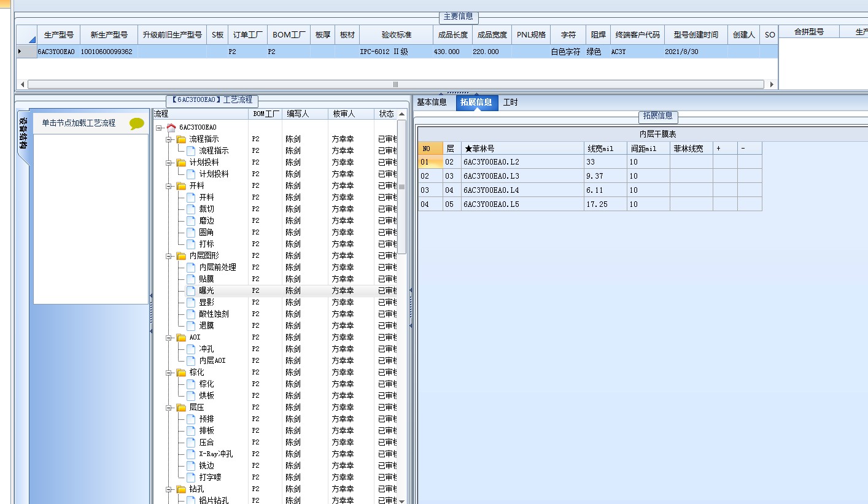Click the 线宽 value 33 cell
This screenshot has height=504, width=868.
[x=605, y=162]
